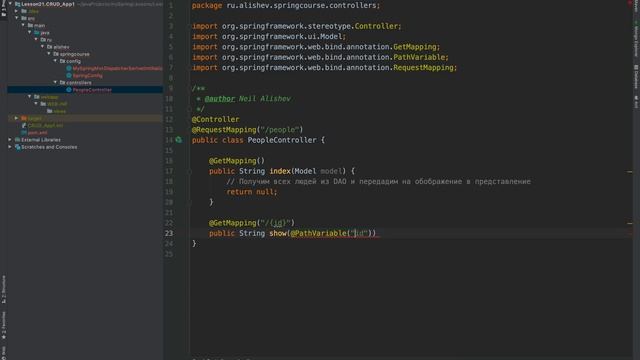Click the "return null;" statement
This screenshot has width=640, height=360.
click(252, 192)
